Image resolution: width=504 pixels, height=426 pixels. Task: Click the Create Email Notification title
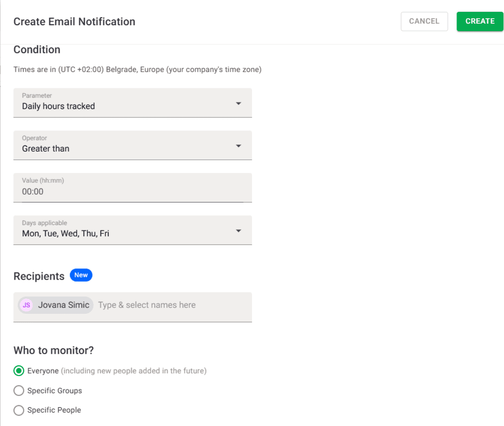pos(74,21)
